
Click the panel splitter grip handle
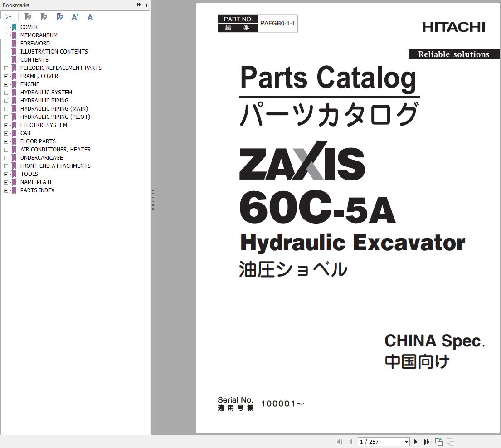(153, 200)
